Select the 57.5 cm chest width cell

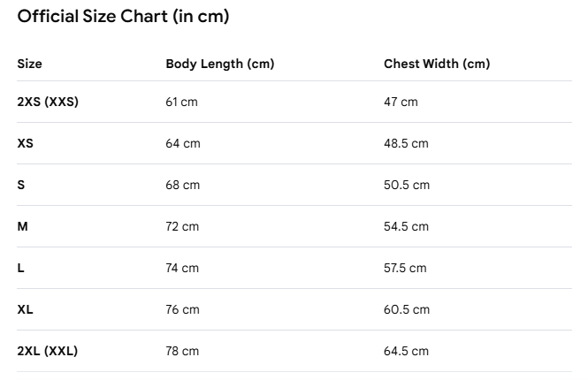point(405,269)
